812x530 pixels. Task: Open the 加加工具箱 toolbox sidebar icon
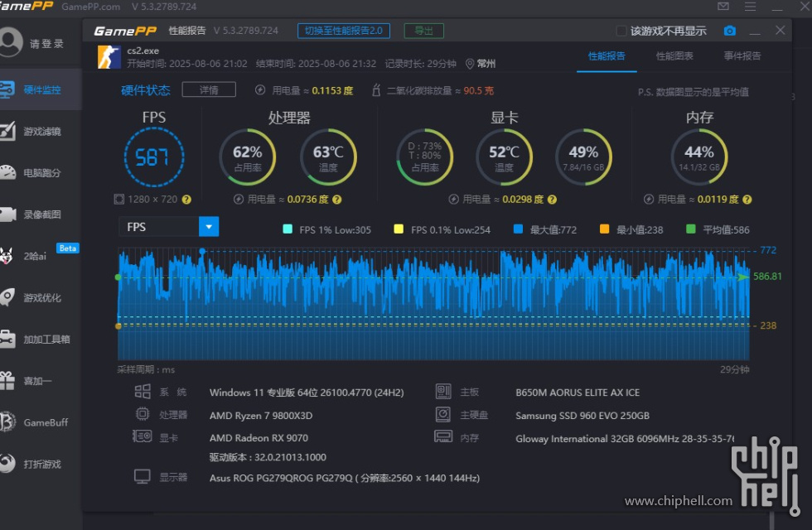pyautogui.click(x=7, y=339)
